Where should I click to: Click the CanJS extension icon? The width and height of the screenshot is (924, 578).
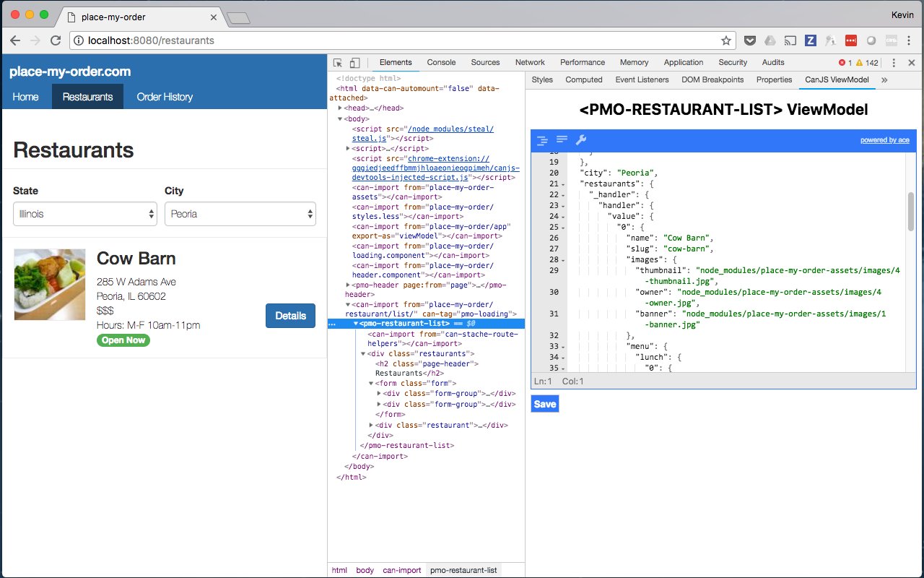[x=892, y=40]
